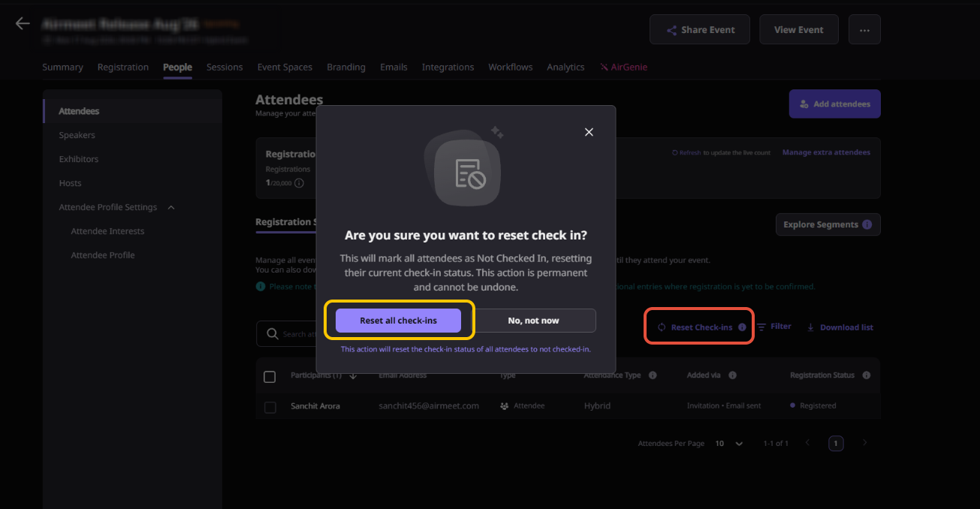Choose the No, not now button
Viewport: 980px width, 509px height.
[533, 321]
